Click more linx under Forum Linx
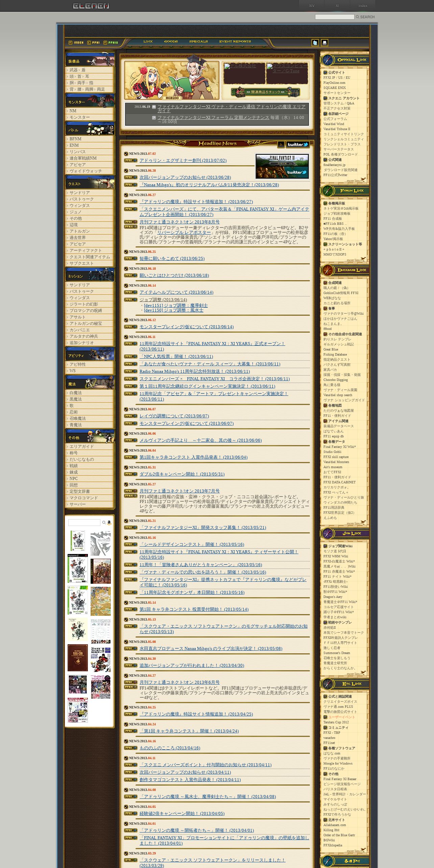Image resolution: width=434 pixels, height=868 pixels. tap(355, 260)
